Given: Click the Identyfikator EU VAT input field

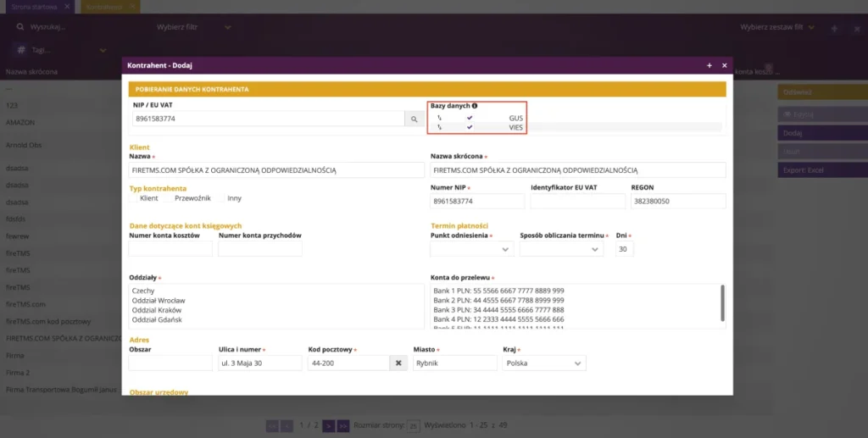Looking at the screenshot, I should 578,202.
